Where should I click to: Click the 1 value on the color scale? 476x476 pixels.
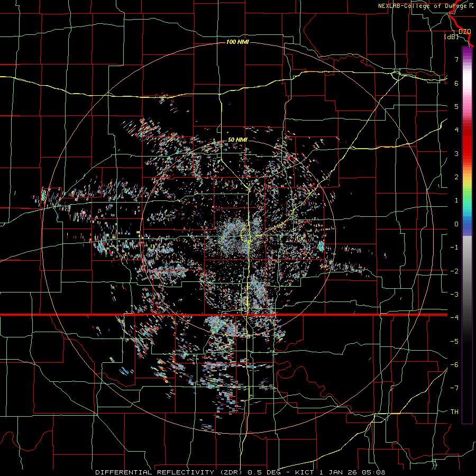[456, 200]
